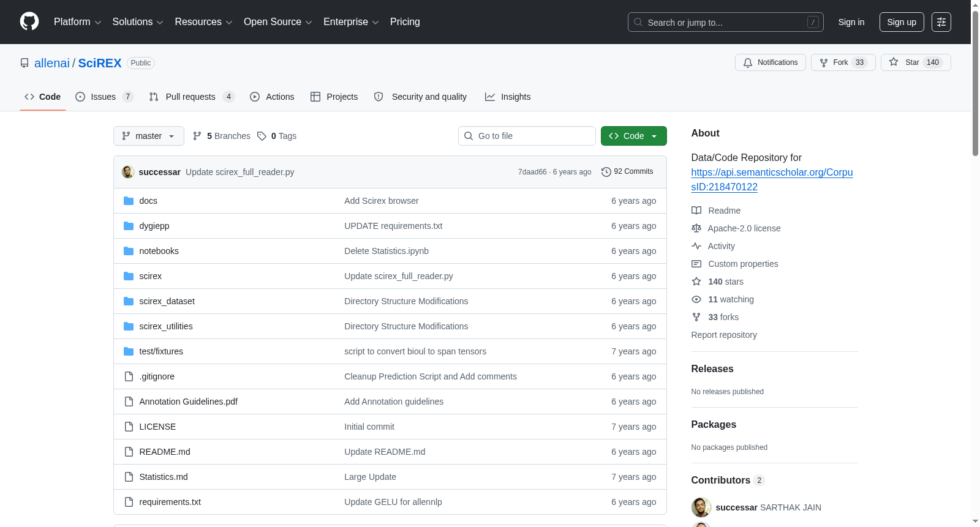Viewport: 980px width, 527px height.
Task: Click the star icon in Star button
Action: click(x=894, y=62)
